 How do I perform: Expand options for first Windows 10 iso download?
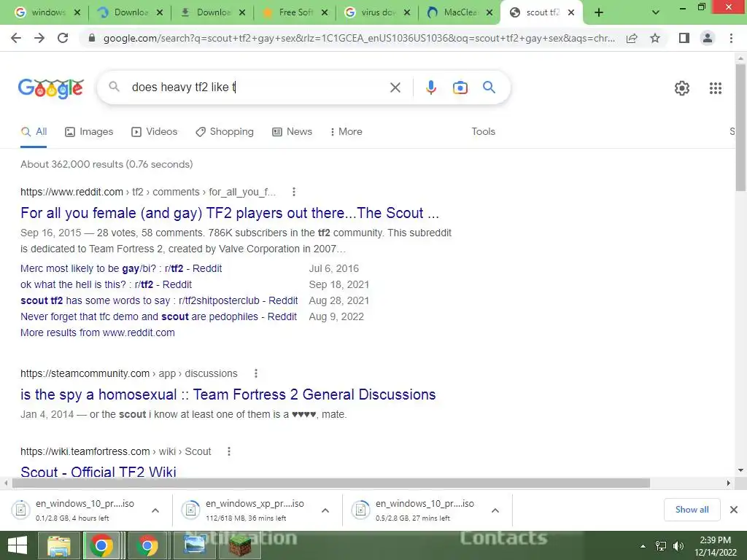pos(155,510)
